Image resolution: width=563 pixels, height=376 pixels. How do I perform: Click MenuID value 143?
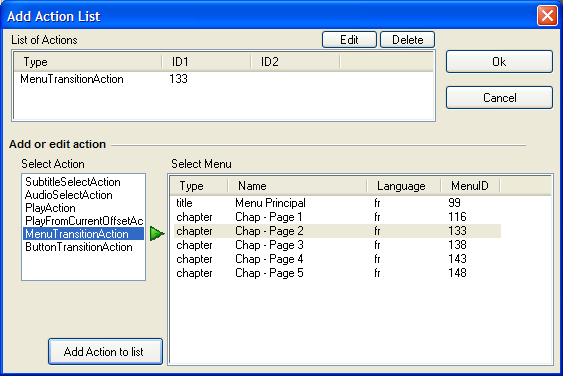coord(457,259)
